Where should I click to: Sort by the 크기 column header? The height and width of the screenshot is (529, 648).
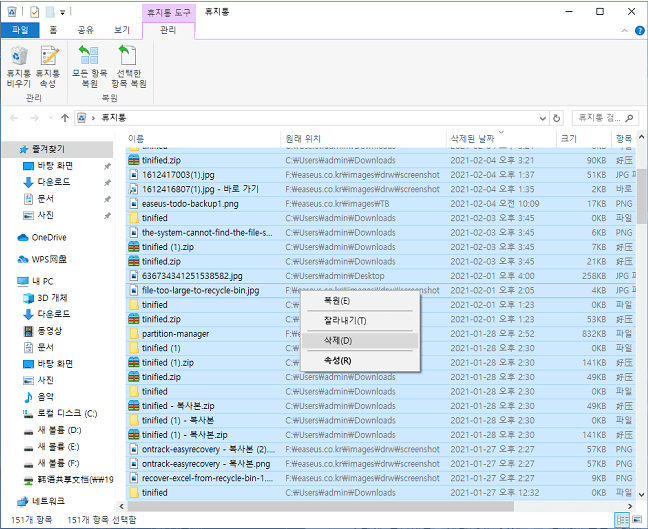click(583, 138)
